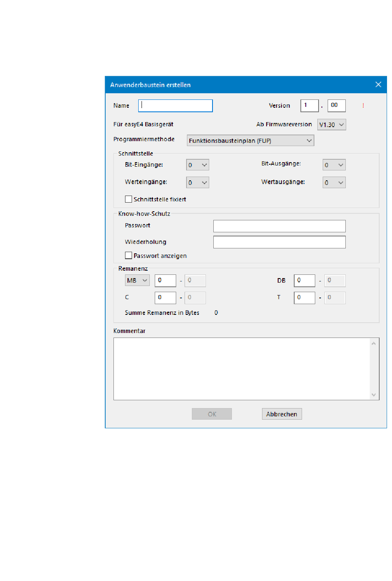Expand the Programmiermethode dropdown
The height and width of the screenshot is (581, 392).
point(250,141)
